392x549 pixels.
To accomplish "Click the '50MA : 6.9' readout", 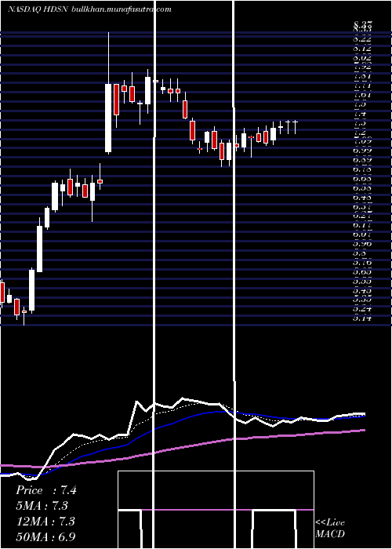I will (46, 536).
